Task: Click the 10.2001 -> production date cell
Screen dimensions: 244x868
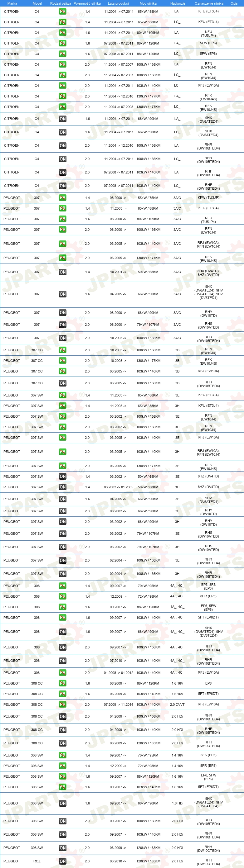Action: click(x=118, y=272)
